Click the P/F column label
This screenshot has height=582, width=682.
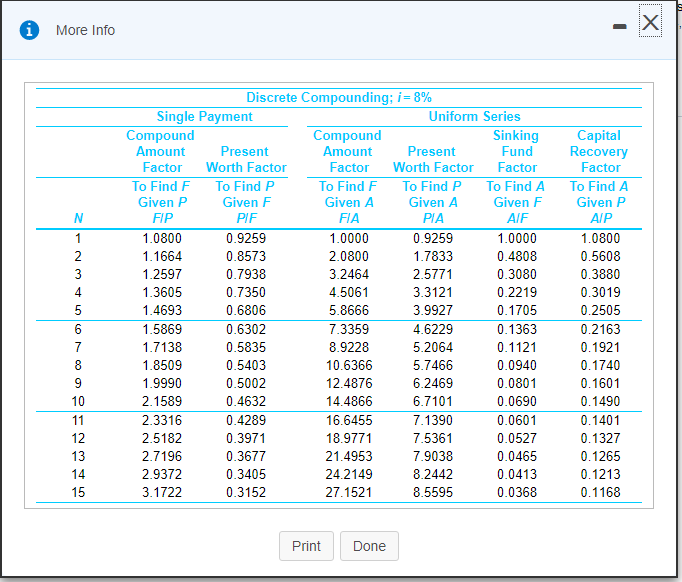click(247, 218)
